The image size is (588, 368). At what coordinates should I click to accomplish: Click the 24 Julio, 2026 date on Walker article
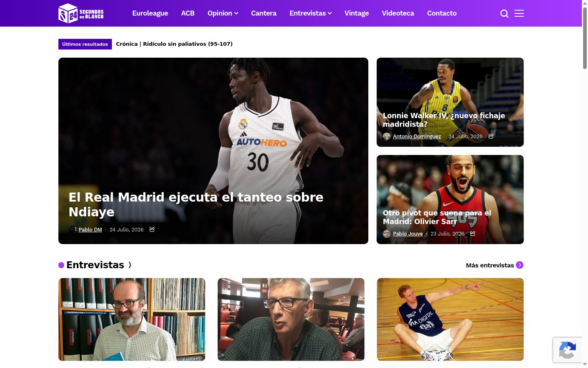[465, 136]
